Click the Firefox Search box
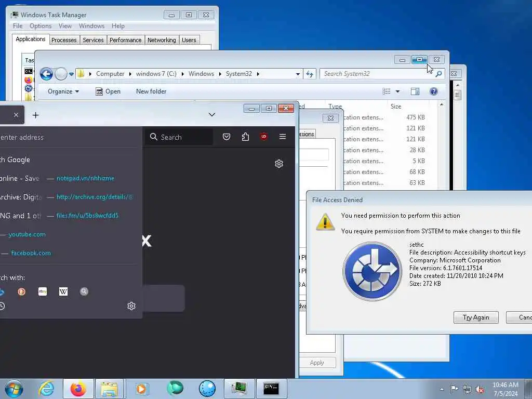Screen dimensions: 532x399 point(179,137)
